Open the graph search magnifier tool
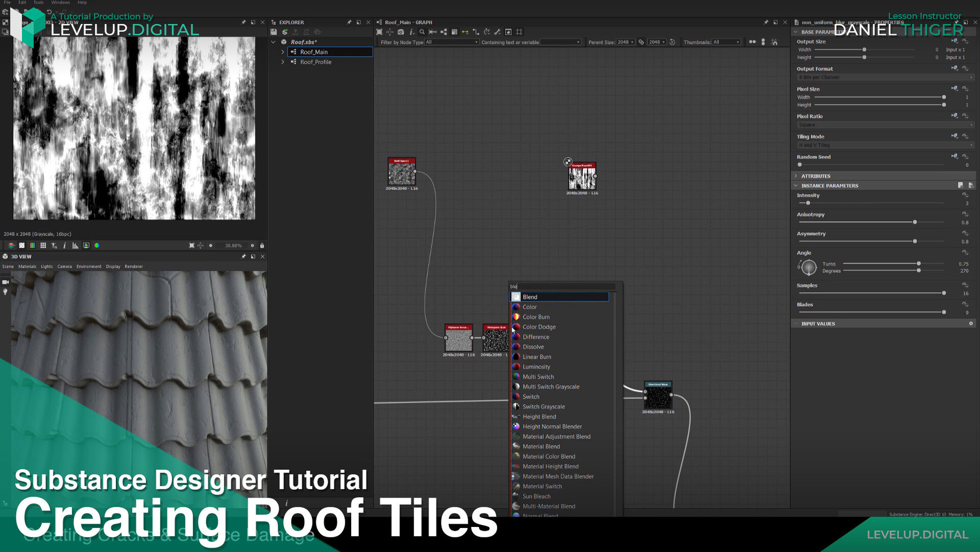 point(422,32)
